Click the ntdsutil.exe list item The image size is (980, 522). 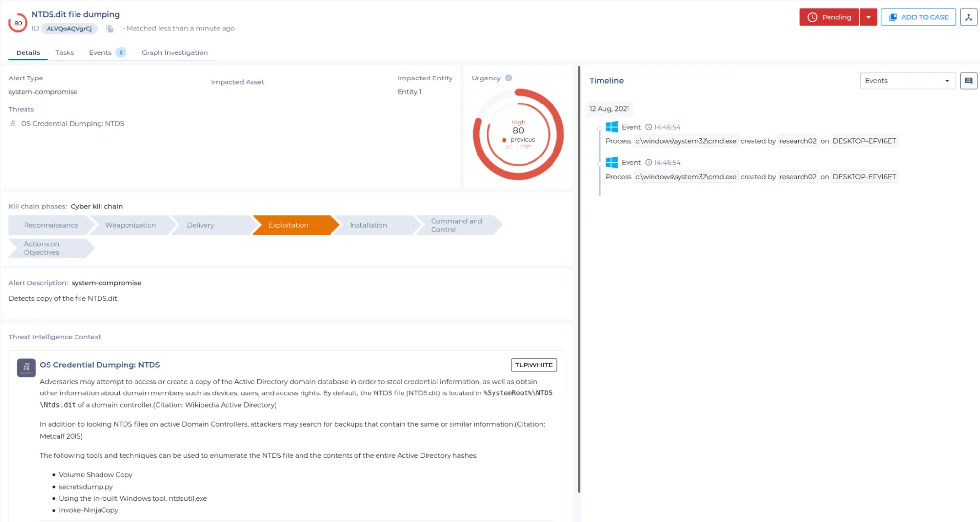tap(133, 498)
